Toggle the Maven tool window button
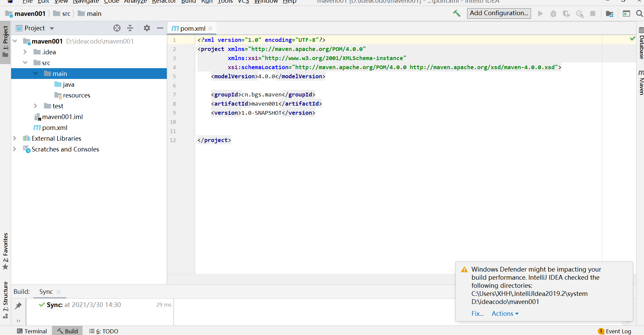Viewport: 644px width, 335px height. coord(641,82)
